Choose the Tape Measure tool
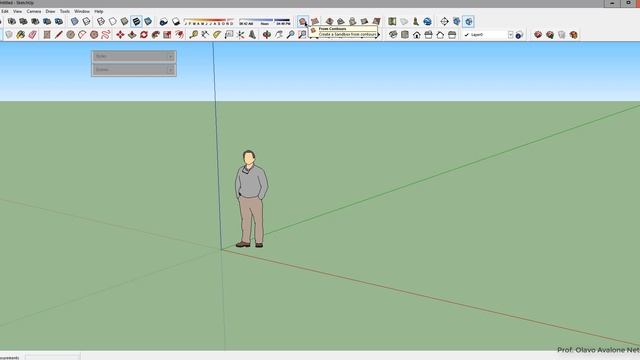640x360 pixels. pos(193,35)
